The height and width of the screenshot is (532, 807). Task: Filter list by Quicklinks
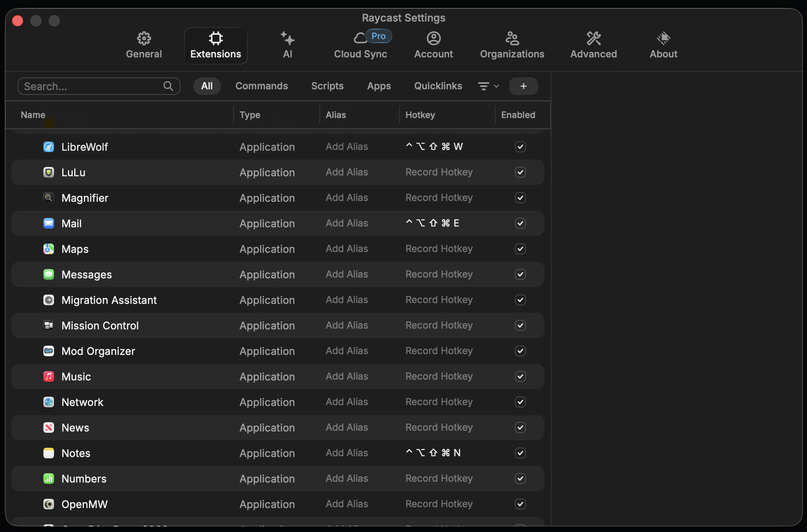pyautogui.click(x=438, y=86)
